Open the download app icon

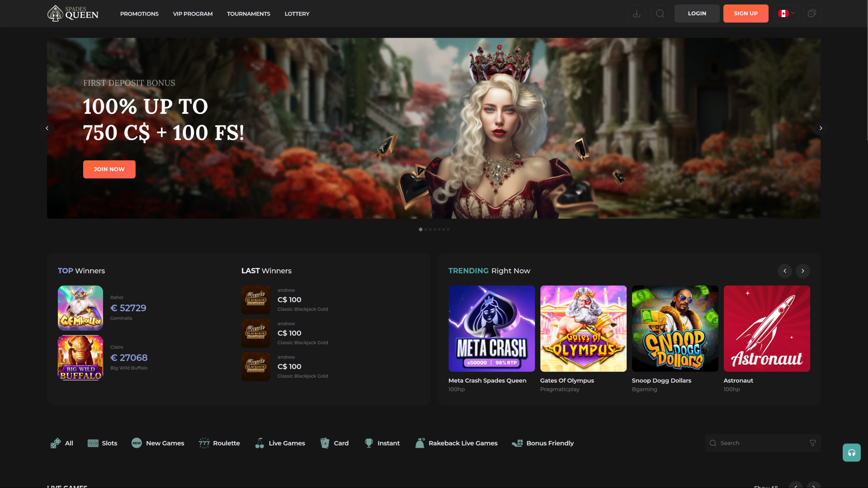(x=636, y=14)
